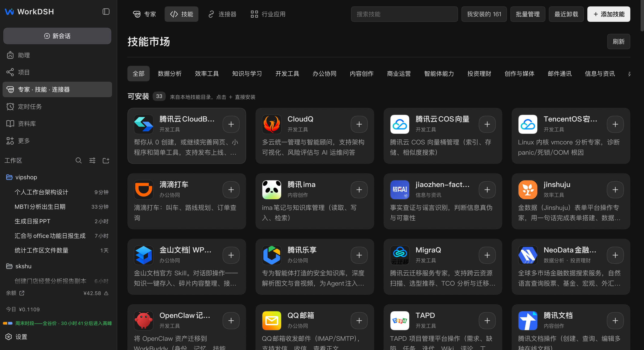Image resolution: width=644 pixels, height=350 pixels.
Task: Click the 添加技能 button
Action: coord(609,14)
